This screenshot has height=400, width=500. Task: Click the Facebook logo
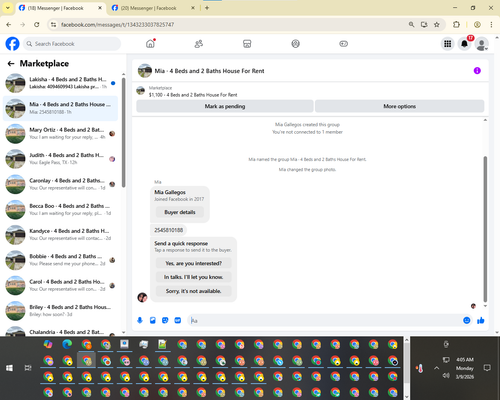12,44
